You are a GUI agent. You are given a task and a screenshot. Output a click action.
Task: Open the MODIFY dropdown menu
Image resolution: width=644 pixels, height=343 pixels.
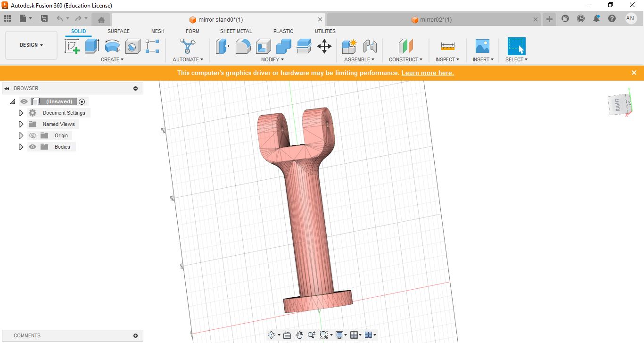[272, 59]
